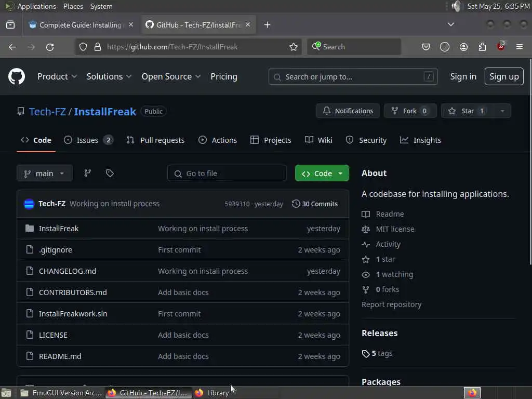
Task: Reload the page with the refresh icon
Action: click(50, 47)
